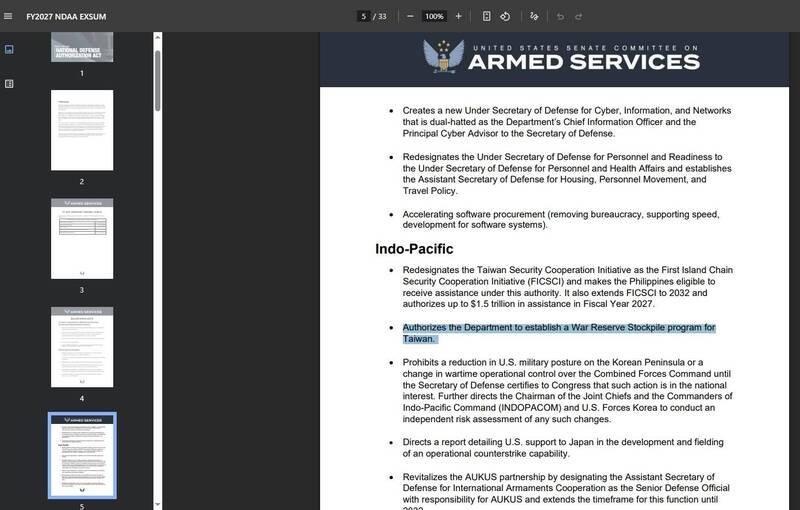The image size is (800, 510).
Task: Zoom in with the plus button
Action: tap(458, 16)
